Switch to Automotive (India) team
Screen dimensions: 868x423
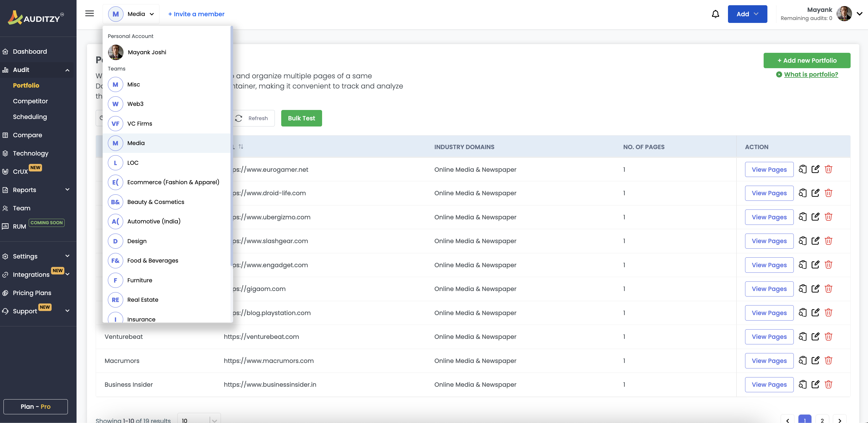(166, 221)
